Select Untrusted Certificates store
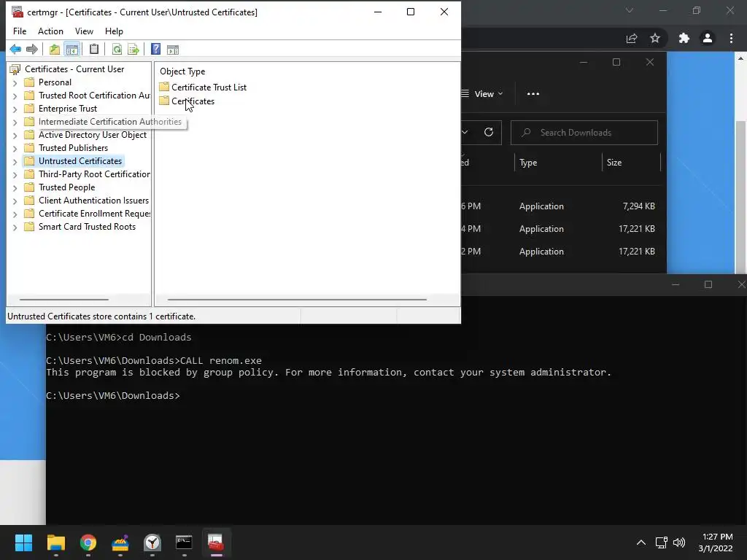 click(80, 161)
